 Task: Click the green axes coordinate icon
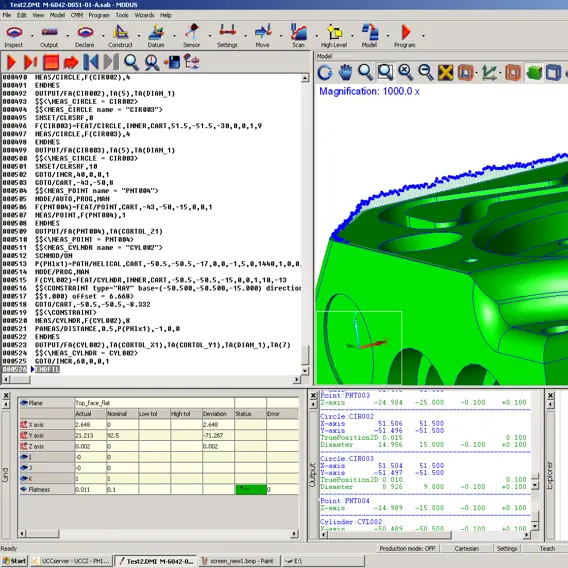click(489, 72)
